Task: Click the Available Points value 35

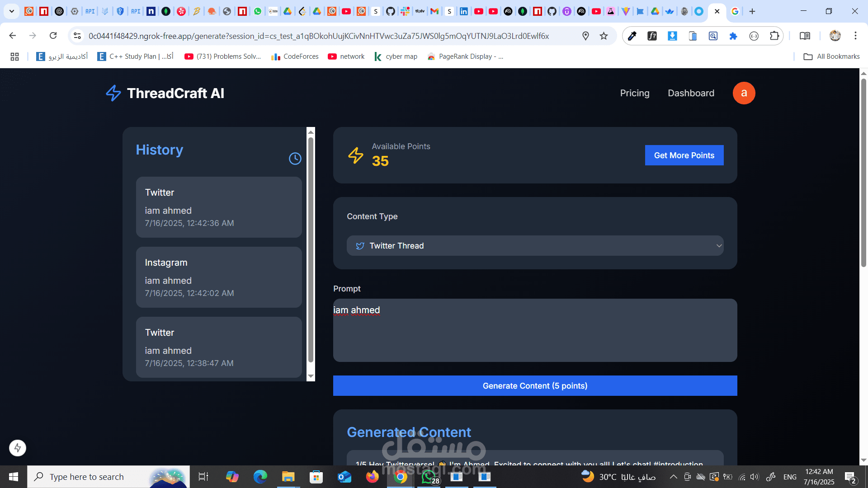Action: point(380,161)
